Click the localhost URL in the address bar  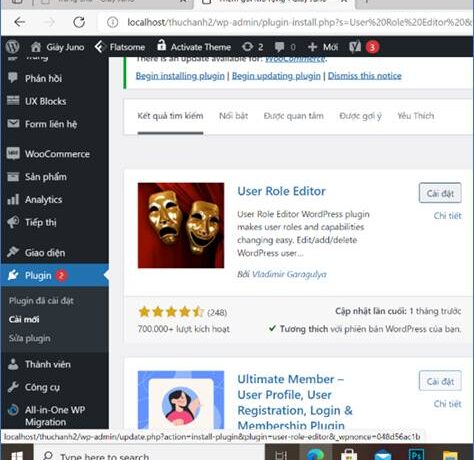coord(299,22)
